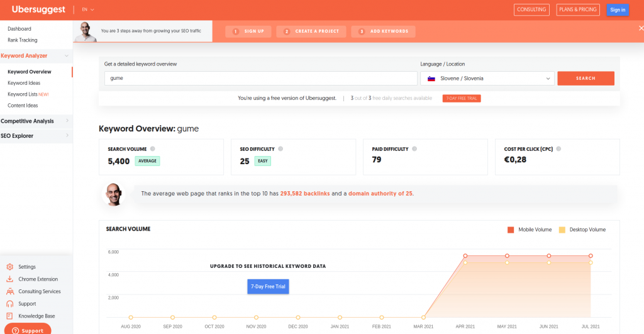Click step 2 Create a Project
Image resolution: width=644 pixels, height=334 pixels.
311,31
